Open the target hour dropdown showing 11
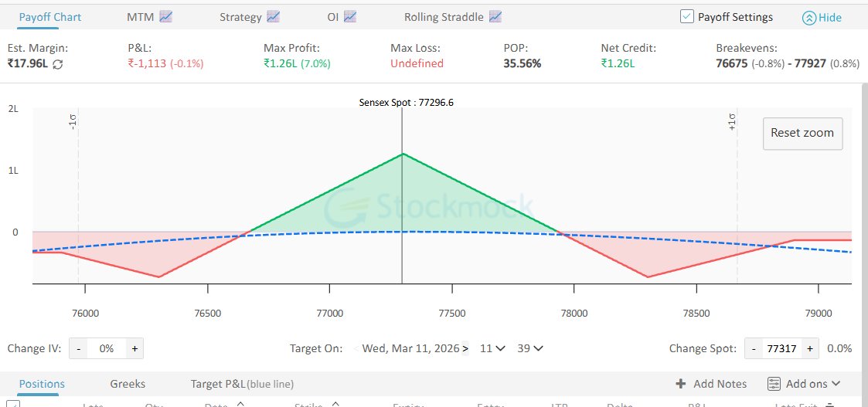 pyautogui.click(x=492, y=348)
